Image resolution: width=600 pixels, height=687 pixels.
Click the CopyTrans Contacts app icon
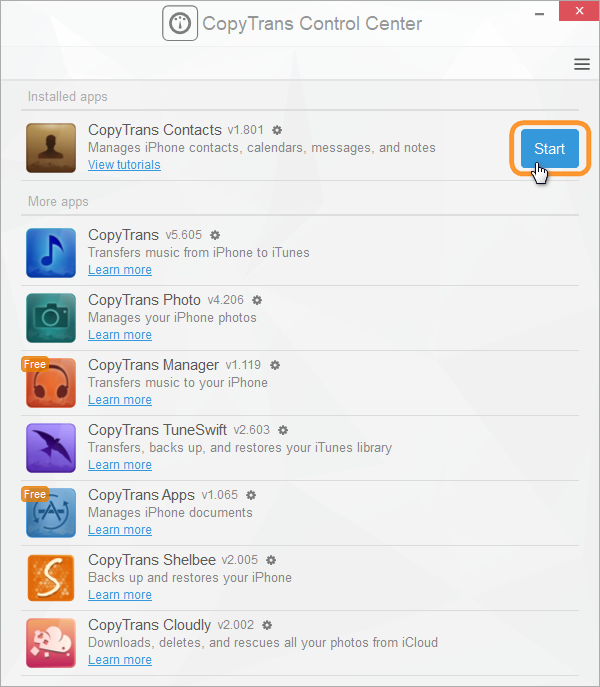[x=51, y=148]
